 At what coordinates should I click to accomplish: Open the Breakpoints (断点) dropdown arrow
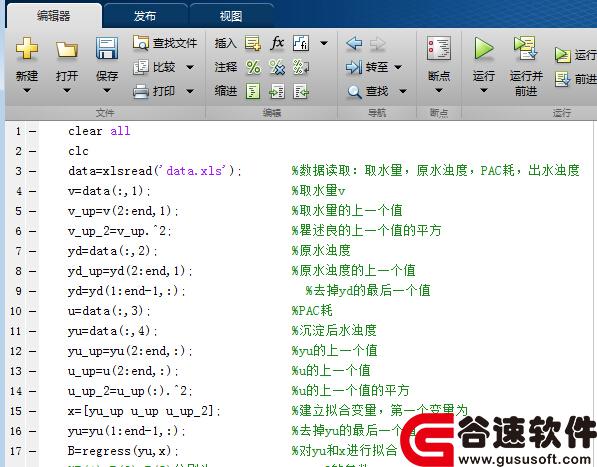[439, 91]
